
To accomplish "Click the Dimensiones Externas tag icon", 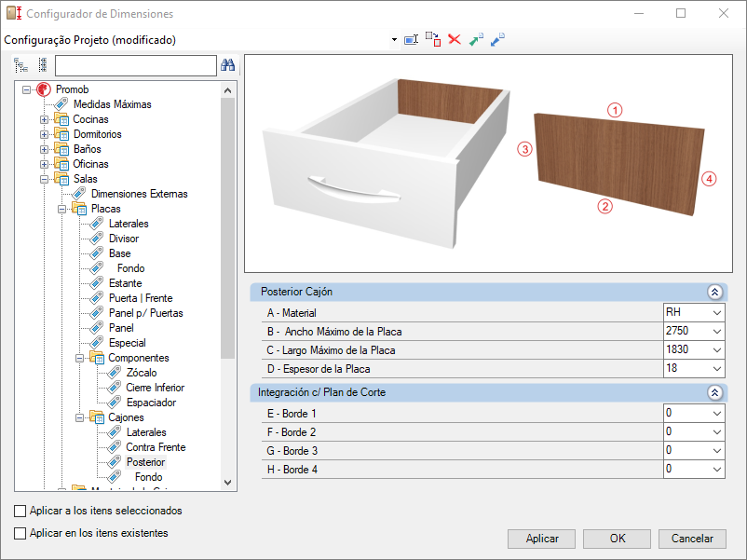I will point(78,194).
